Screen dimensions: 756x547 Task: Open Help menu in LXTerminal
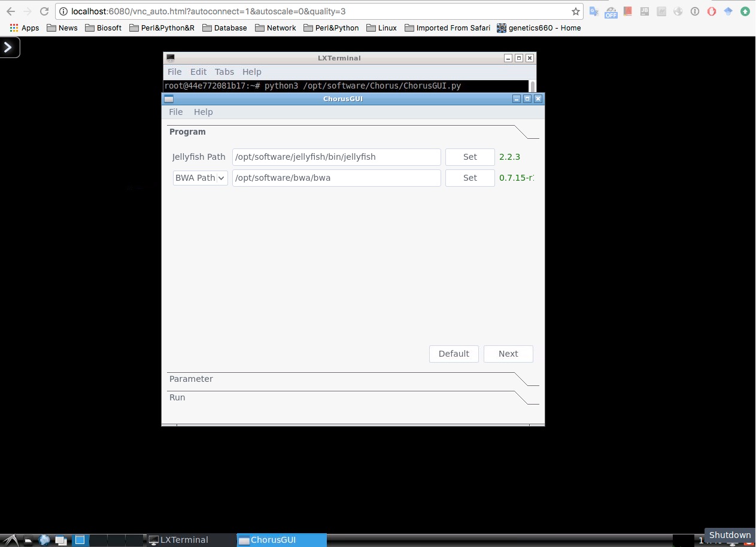[251, 72]
